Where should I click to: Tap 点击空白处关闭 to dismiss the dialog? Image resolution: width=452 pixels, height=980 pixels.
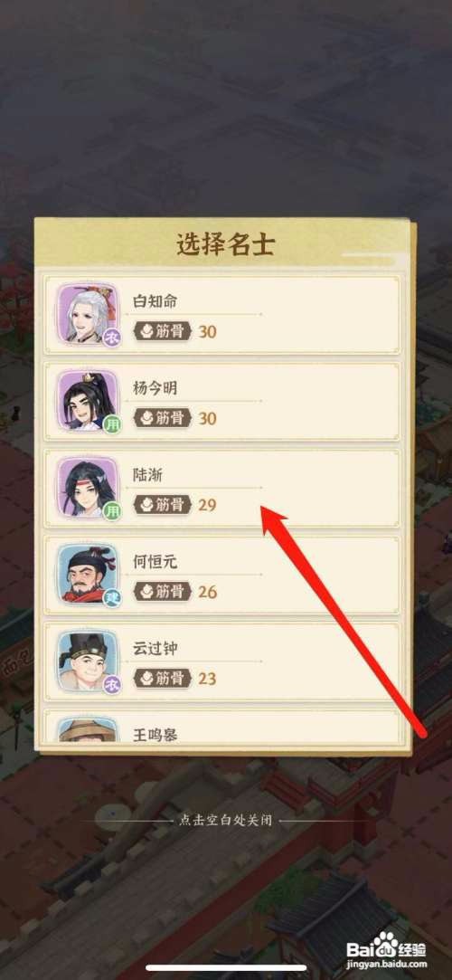[225, 821]
